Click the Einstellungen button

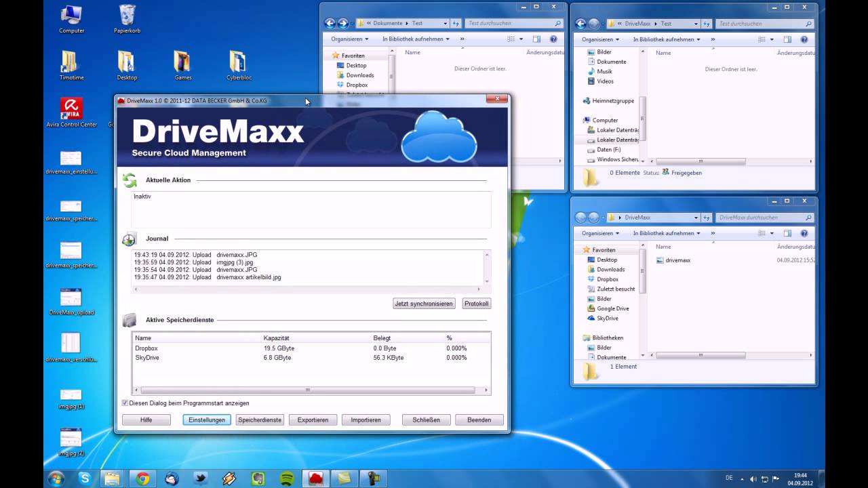click(x=207, y=420)
